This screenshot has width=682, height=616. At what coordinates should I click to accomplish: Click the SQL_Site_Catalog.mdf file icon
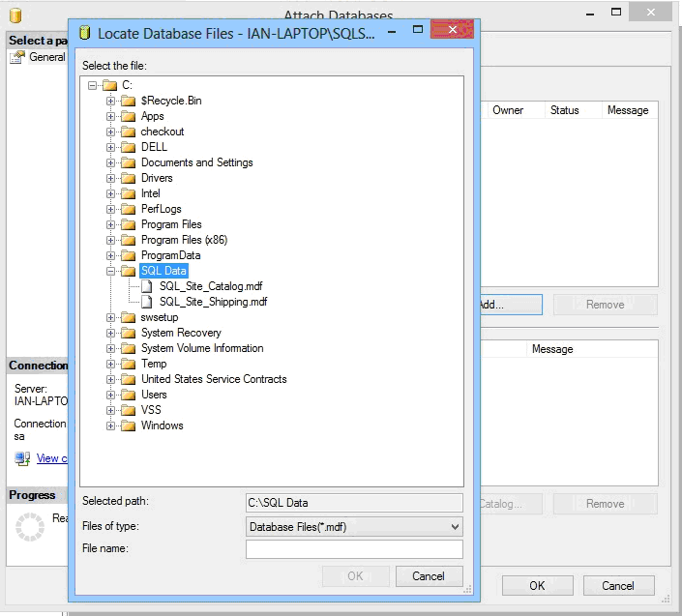click(x=147, y=286)
